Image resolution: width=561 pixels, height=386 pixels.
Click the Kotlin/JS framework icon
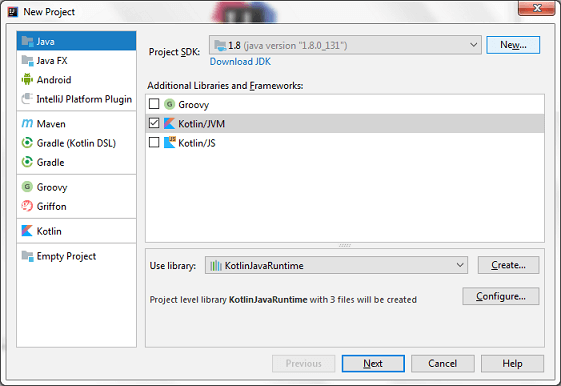click(170, 142)
